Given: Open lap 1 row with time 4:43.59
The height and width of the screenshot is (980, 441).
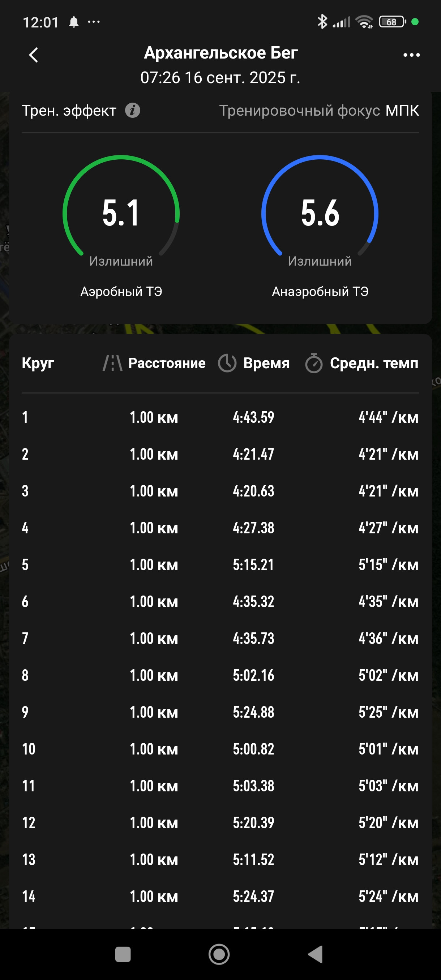Looking at the screenshot, I should (x=220, y=417).
